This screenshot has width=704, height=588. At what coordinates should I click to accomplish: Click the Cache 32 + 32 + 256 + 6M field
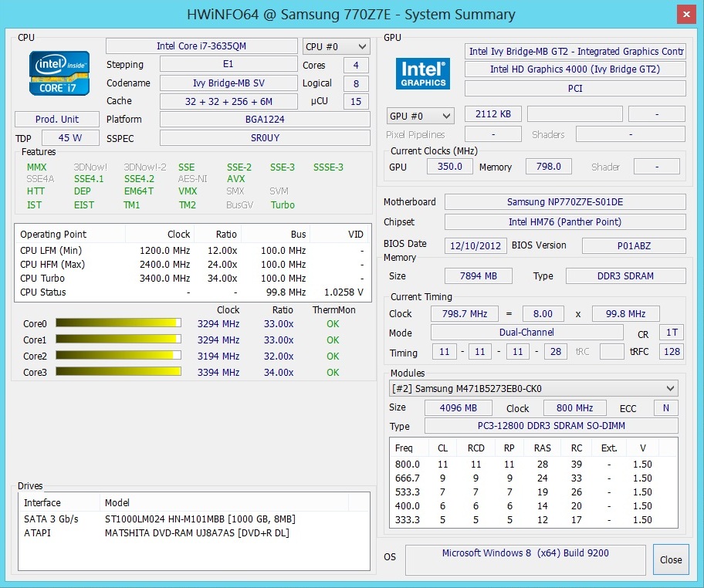pyautogui.click(x=228, y=101)
